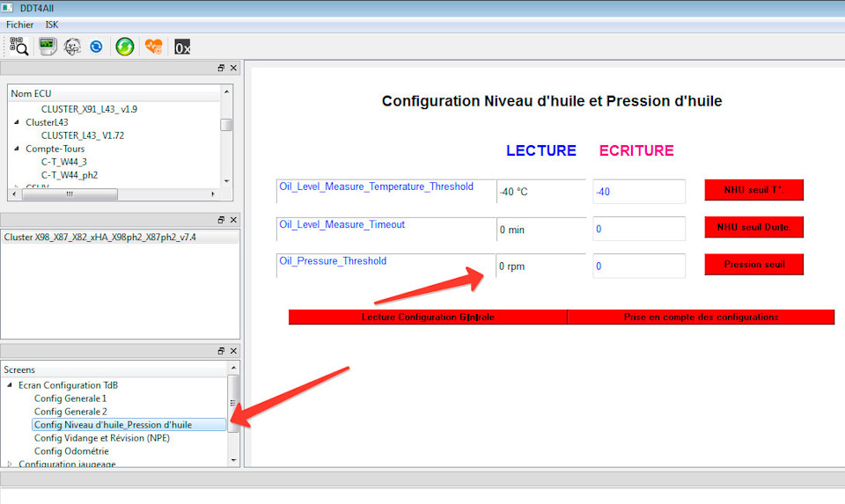This screenshot has height=504, width=845.
Task: Collapse Ecran Configuration TdB node
Action: (10, 385)
